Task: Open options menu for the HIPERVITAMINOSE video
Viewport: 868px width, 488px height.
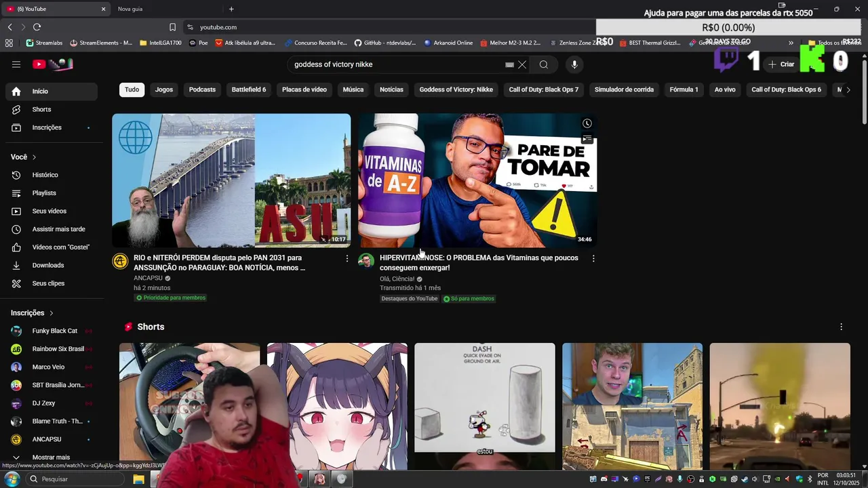Action: tap(593, 258)
